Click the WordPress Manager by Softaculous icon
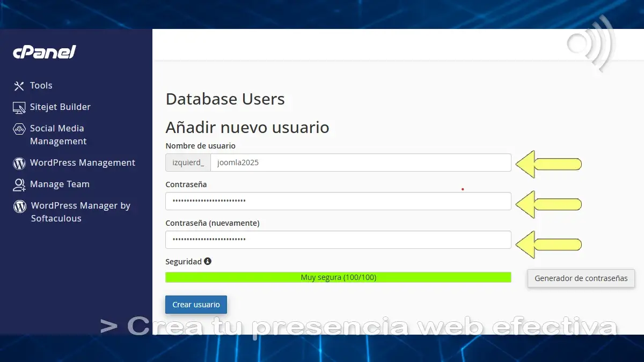644x362 pixels. pos(20,206)
